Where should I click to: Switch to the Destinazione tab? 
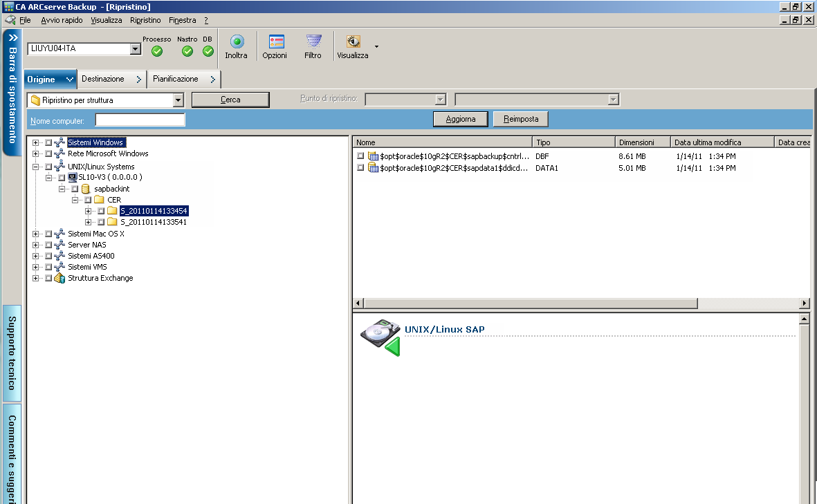[x=112, y=79]
